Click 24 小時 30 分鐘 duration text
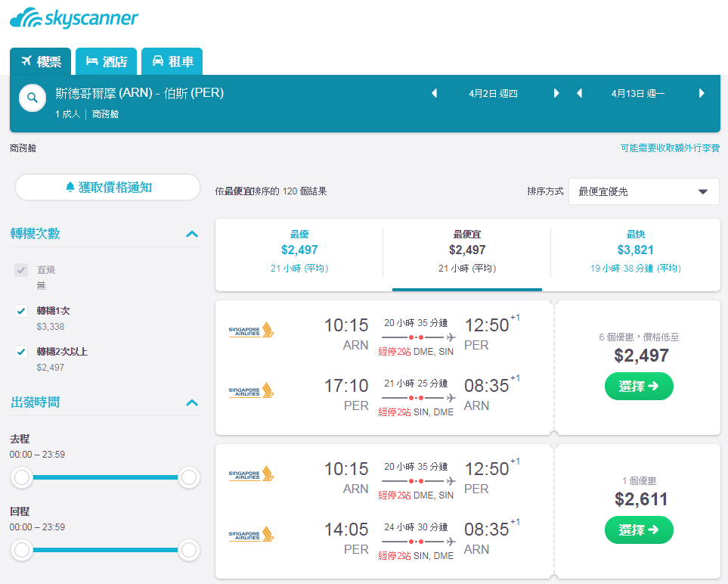The image size is (728, 584). (x=416, y=527)
